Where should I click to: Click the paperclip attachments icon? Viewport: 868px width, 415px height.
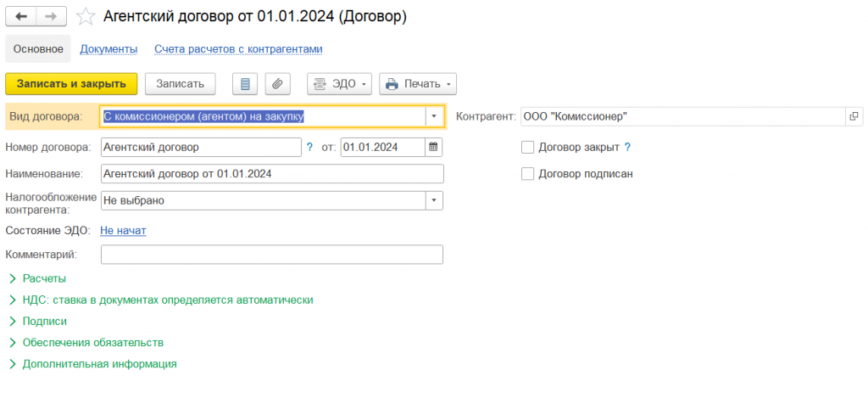(277, 83)
